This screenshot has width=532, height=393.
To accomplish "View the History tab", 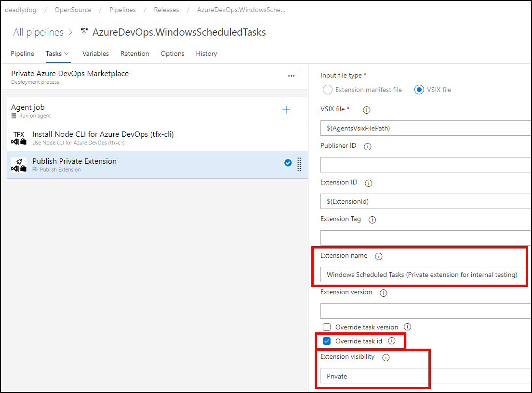I will pos(206,53).
